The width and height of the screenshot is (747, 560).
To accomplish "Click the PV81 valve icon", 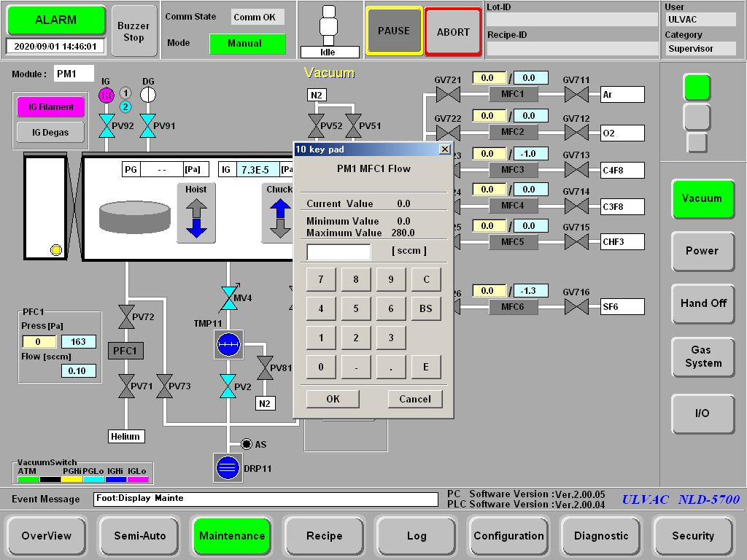I will point(265,367).
